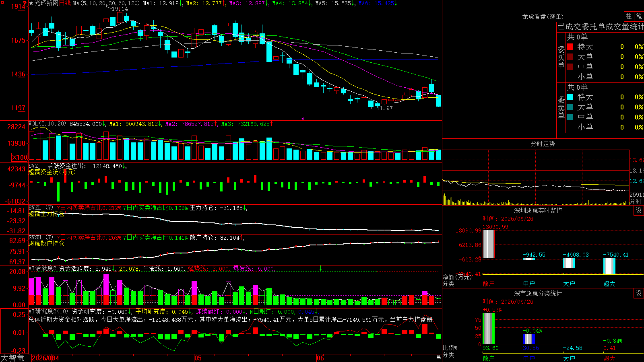Click the green 散户 bar labeled +0.59%

pos(488,329)
